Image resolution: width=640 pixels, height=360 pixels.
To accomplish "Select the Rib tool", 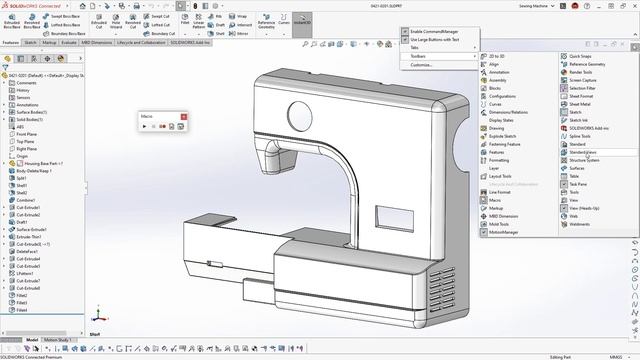I will pos(215,16).
